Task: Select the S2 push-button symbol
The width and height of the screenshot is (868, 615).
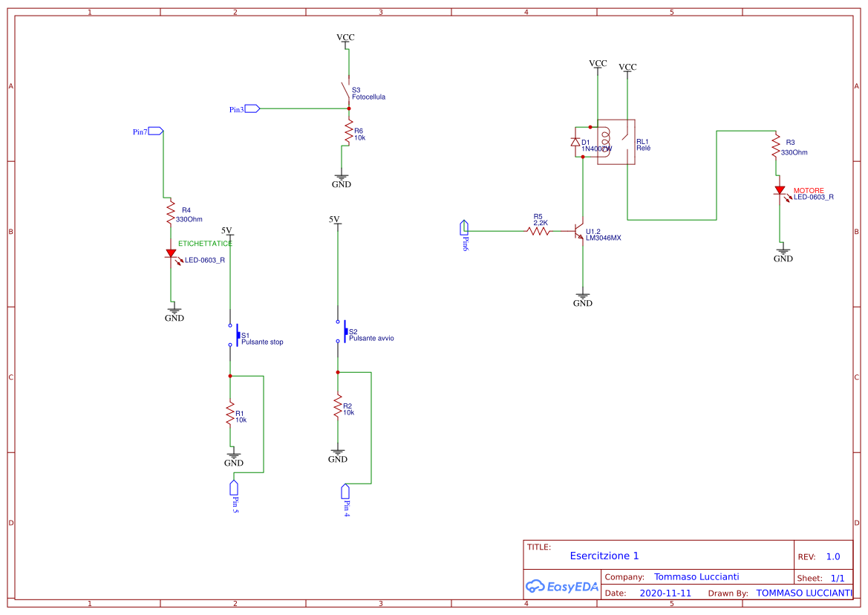Action: point(341,331)
